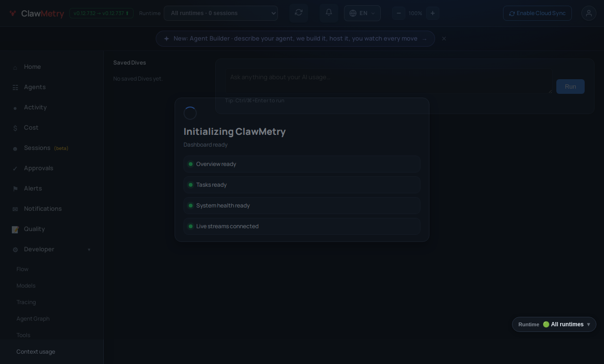
Task: Open the EN language selector
Action: tap(362, 13)
